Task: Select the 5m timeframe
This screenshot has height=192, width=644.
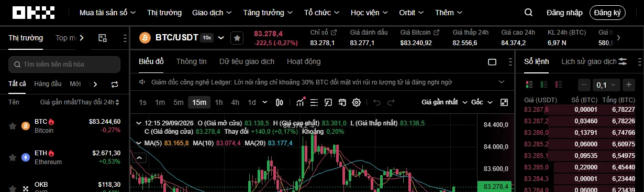Action: (179, 102)
